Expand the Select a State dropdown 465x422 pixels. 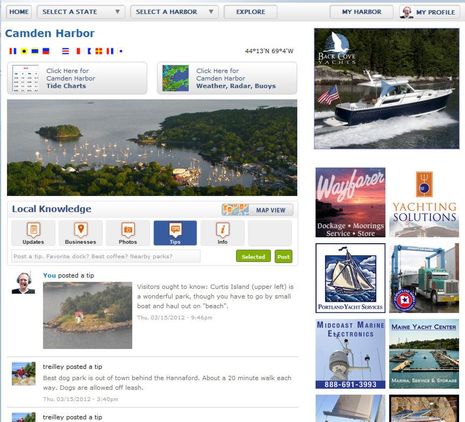(x=81, y=12)
